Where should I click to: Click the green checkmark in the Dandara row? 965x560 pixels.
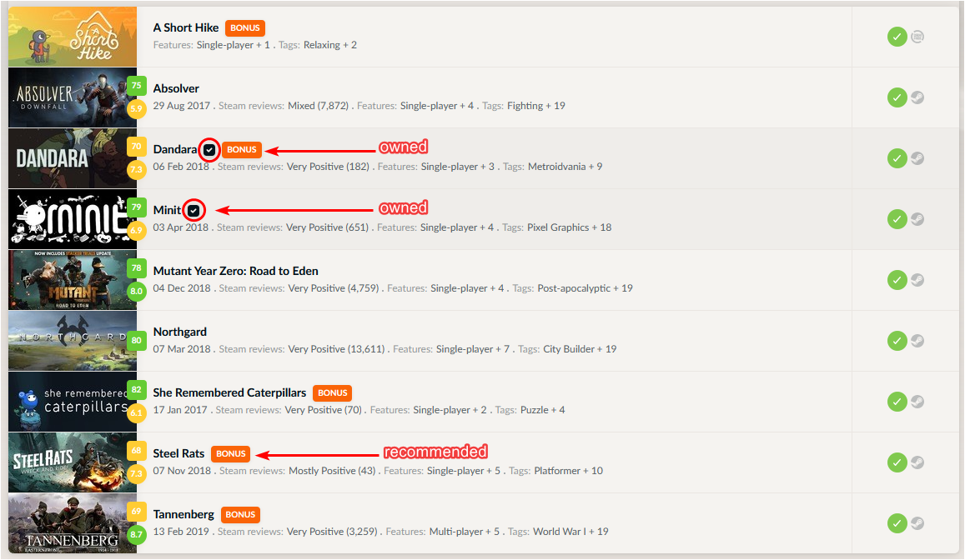point(897,158)
